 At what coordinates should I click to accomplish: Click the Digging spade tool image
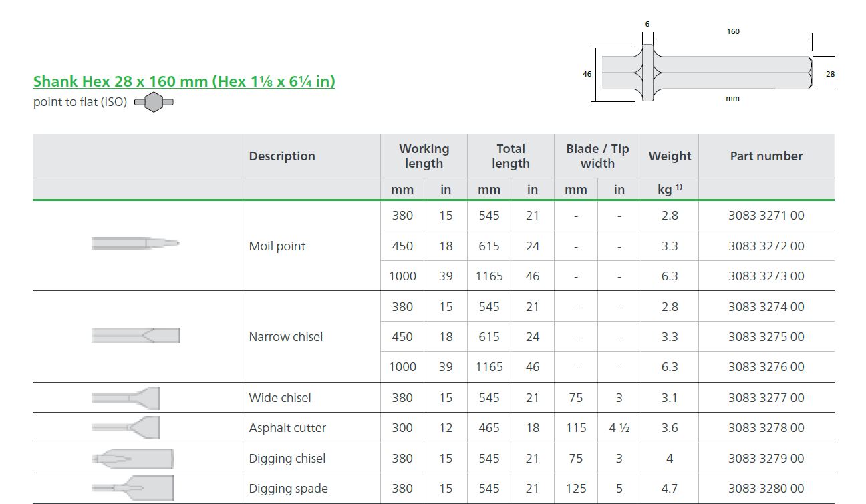pyautogui.click(x=132, y=489)
